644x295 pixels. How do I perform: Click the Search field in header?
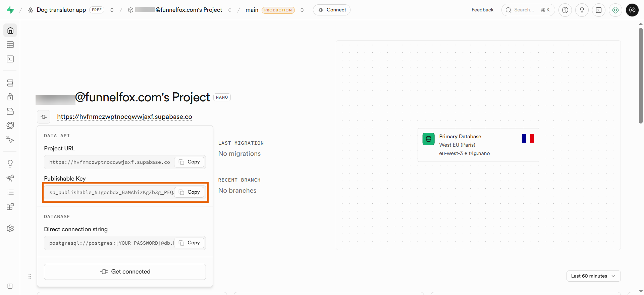coord(528,10)
